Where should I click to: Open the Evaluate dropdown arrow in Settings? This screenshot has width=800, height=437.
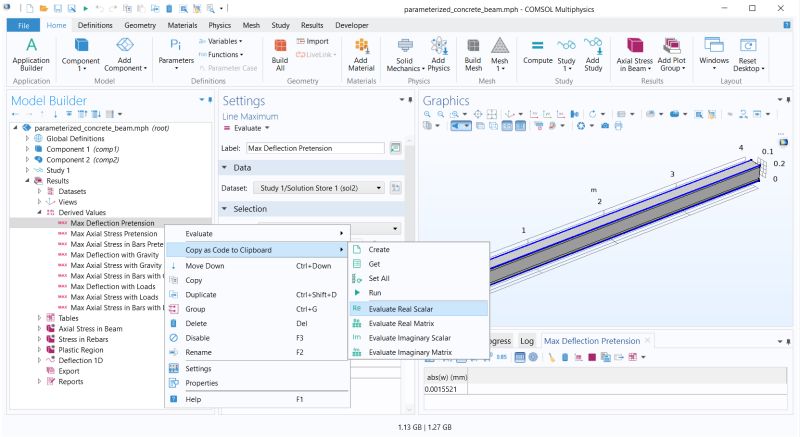coord(267,128)
